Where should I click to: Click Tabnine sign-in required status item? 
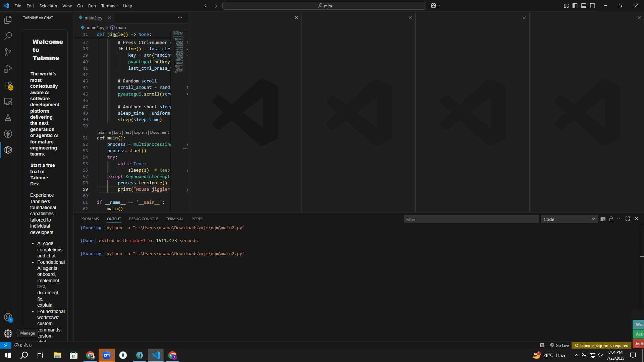[x=602, y=345]
